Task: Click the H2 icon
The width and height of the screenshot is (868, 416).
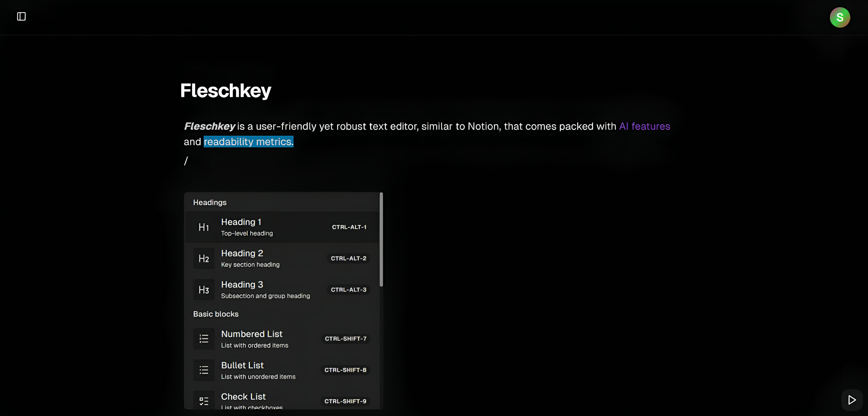Action: (x=203, y=259)
